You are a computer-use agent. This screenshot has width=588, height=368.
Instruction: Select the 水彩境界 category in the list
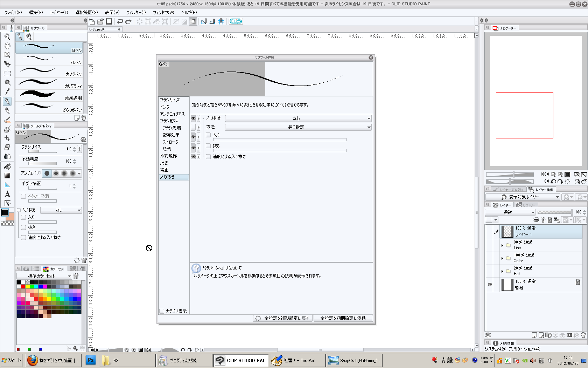[168, 156]
